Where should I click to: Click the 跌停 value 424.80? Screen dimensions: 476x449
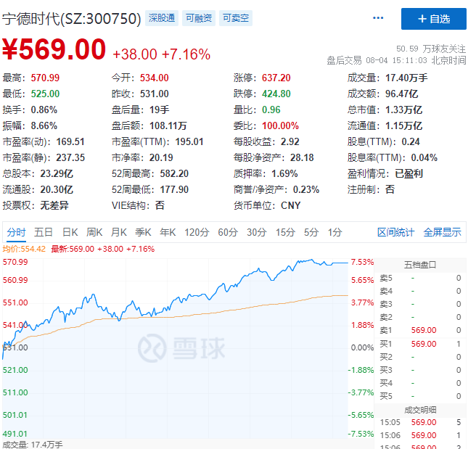coord(276,94)
